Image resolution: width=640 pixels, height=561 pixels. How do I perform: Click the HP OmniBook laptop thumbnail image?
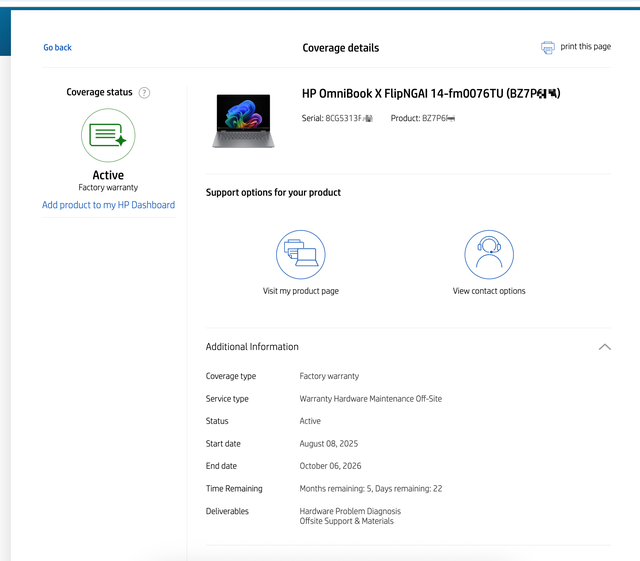point(243,120)
